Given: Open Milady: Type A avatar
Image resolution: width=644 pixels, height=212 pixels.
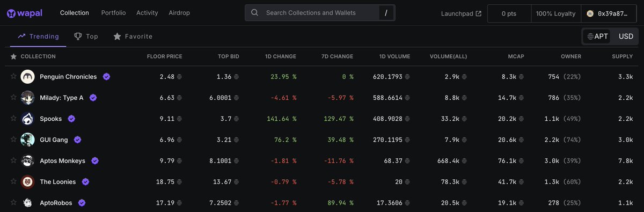Looking at the screenshot, I should [28, 98].
